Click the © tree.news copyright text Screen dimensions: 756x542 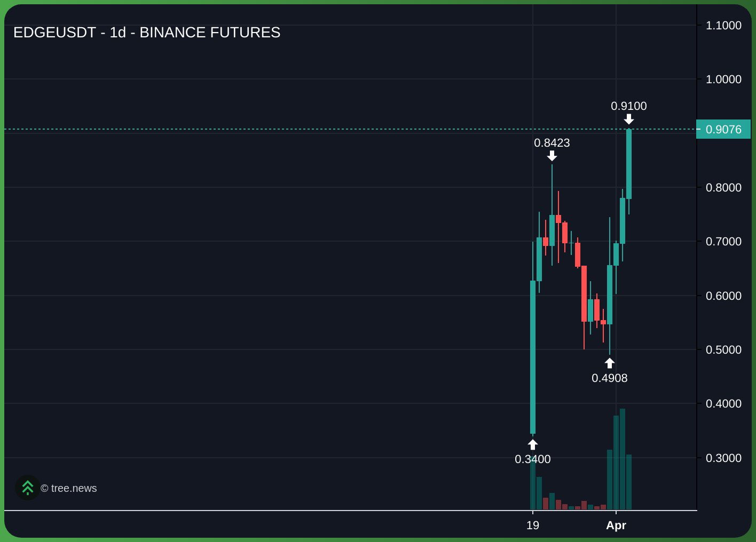point(69,488)
